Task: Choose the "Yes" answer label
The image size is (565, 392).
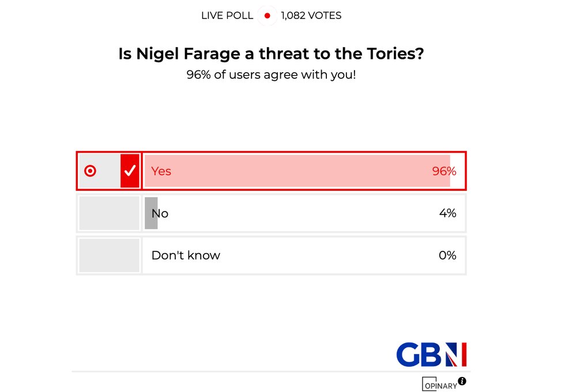Action: pos(161,171)
